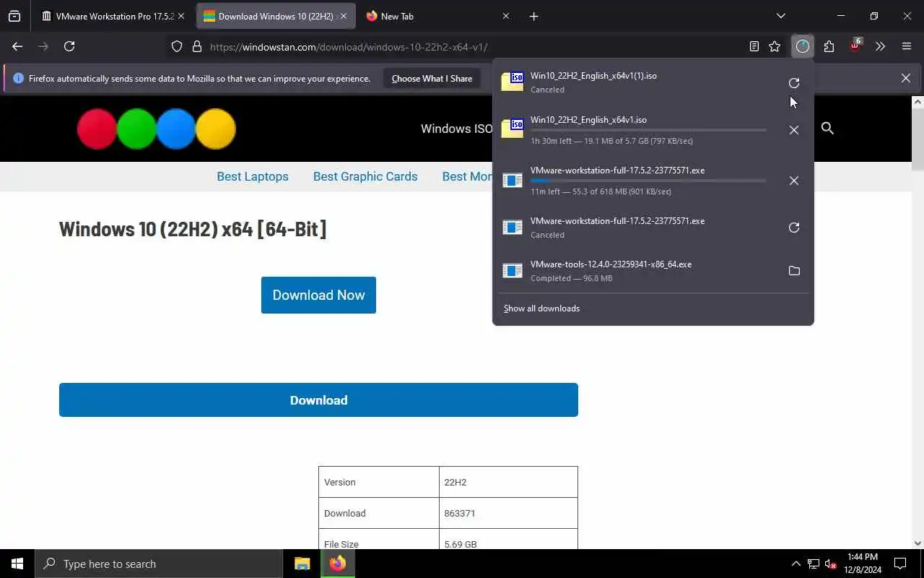Go back to previous page
Image resolution: width=924 pixels, height=578 pixels.
(x=17, y=46)
